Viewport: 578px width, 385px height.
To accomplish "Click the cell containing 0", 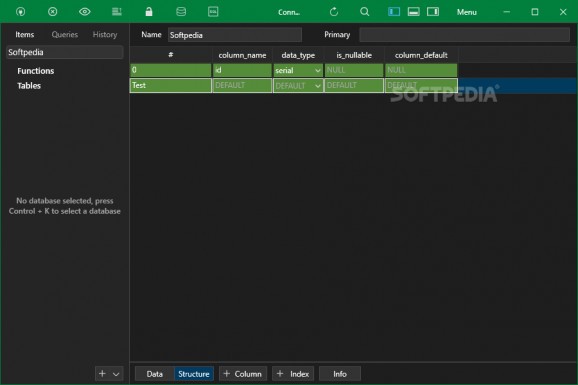I will (171, 70).
